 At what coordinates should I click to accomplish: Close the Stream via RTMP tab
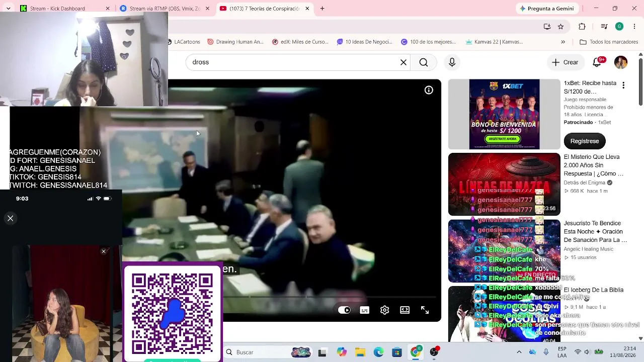tap(207, 9)
